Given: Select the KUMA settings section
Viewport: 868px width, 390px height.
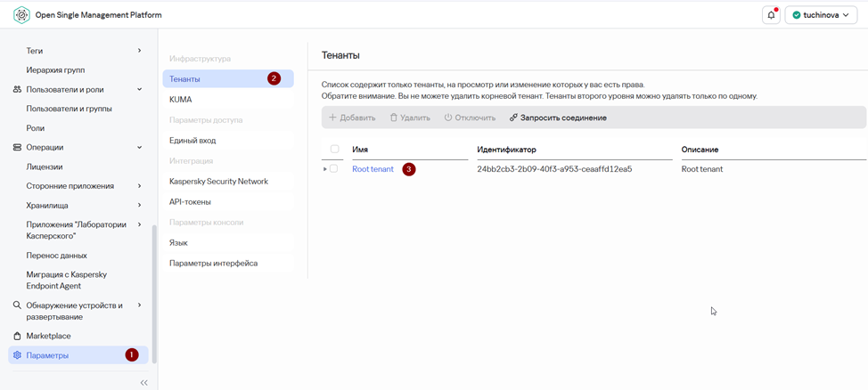Looking at the screenshot, I should (x=228, y=99).
